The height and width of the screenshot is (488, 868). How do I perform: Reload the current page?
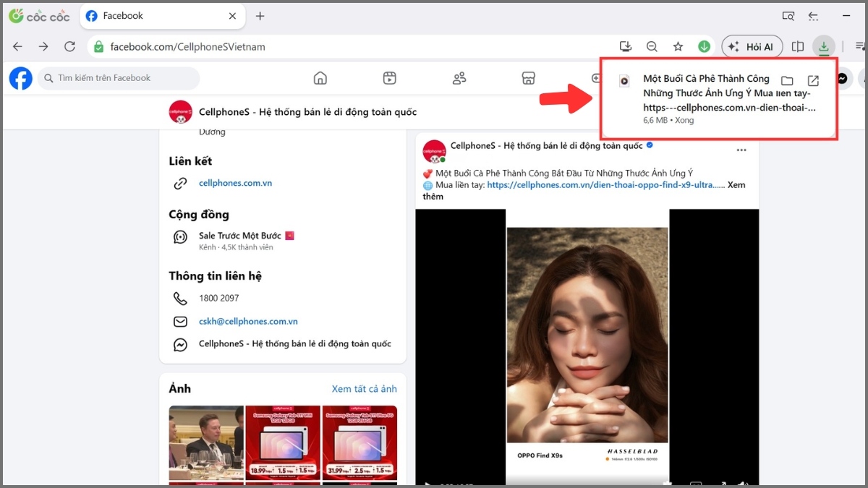(69, 46)
